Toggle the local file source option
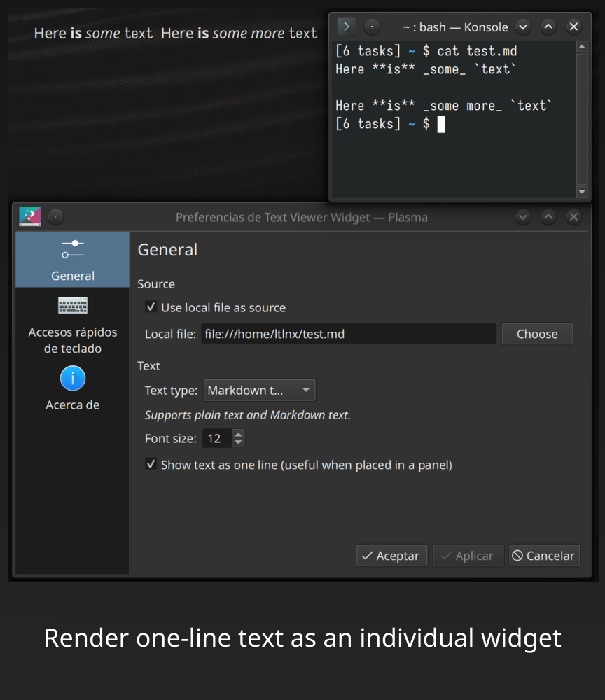605x700 pixels. point(151,307)
